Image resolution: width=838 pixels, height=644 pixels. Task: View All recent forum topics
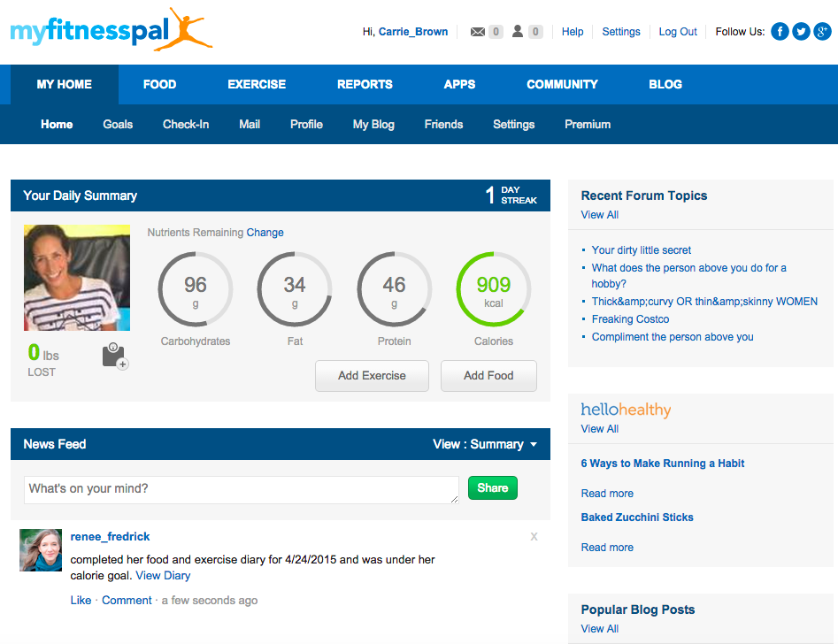click(x=600, y=215)
